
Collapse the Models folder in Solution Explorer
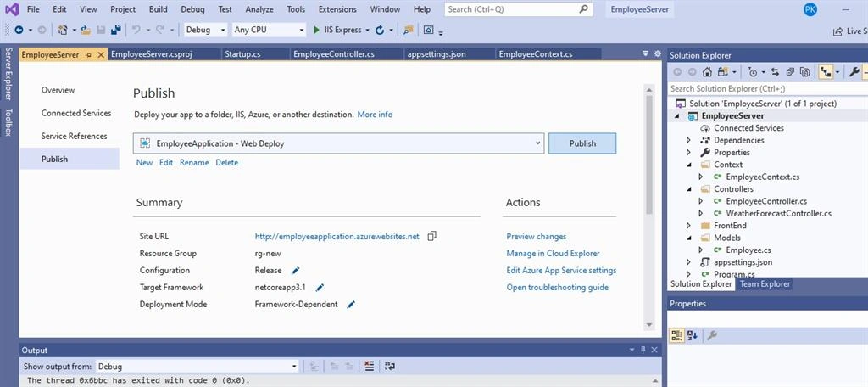[688, 238]
